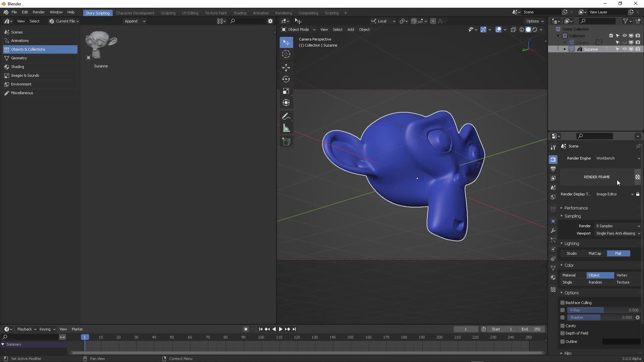Select the Measure tool
Screen dimensions: 644x362
tap(286, 128)
